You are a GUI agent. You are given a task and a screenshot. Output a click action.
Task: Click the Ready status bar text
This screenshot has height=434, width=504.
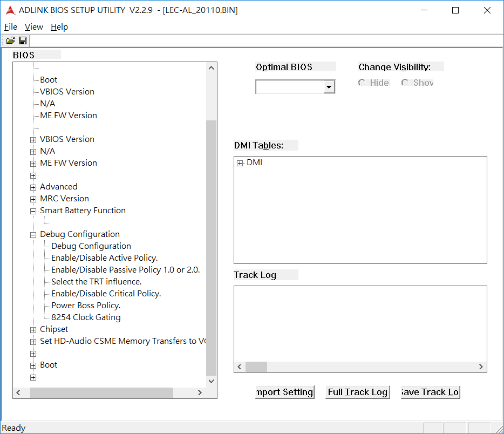tap(13, 428)
